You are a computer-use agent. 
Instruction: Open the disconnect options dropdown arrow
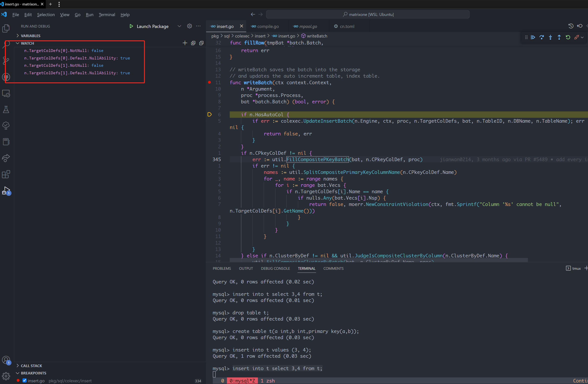582,38
